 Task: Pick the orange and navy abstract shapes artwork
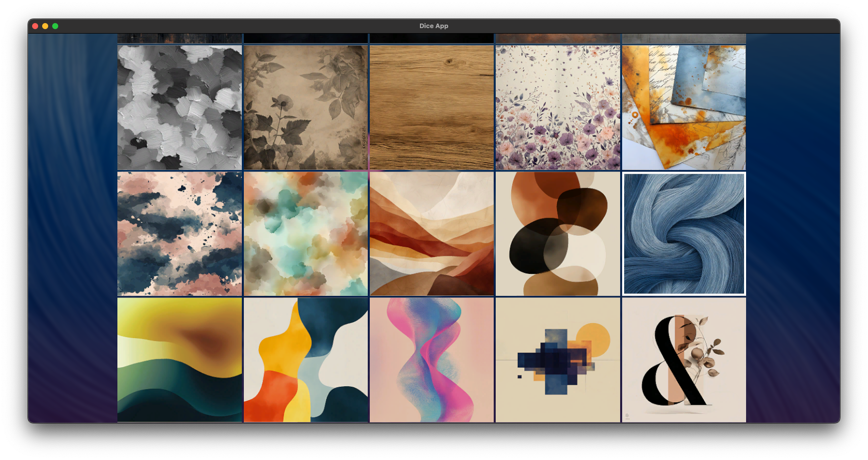(x=306, y=360)
